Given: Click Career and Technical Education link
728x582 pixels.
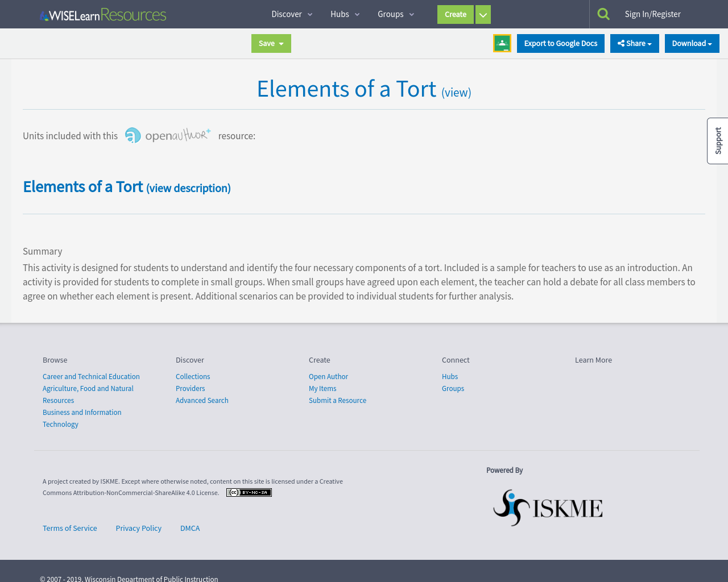Looking at the screenshot, I should click(x=91, y=376).
